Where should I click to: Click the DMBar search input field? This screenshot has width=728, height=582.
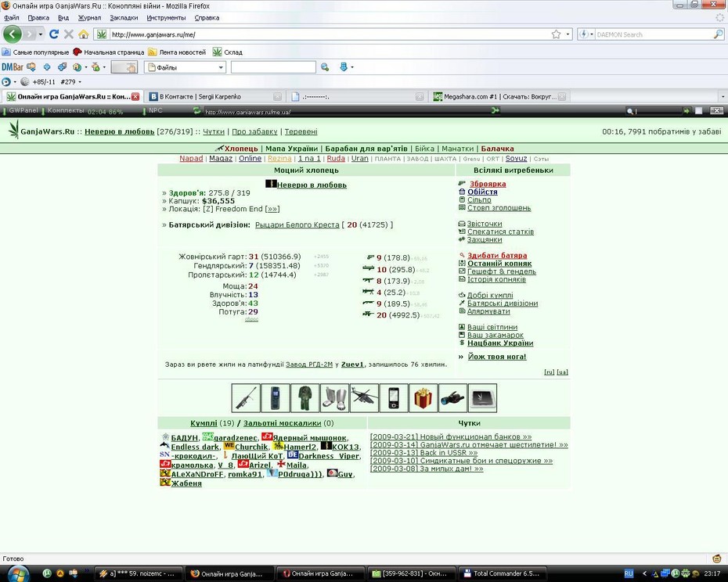(x=273, y=67)
